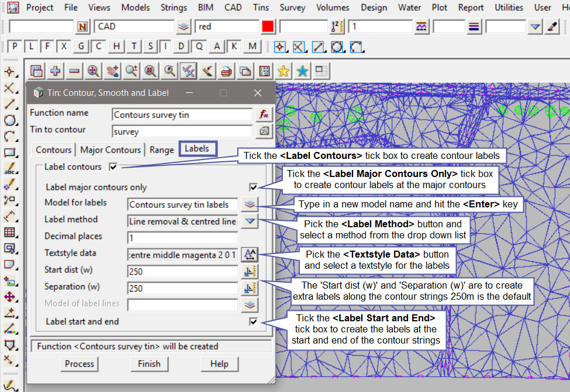Toggle the G snap button
Viewport: 570px width, 392px height.
81,47
